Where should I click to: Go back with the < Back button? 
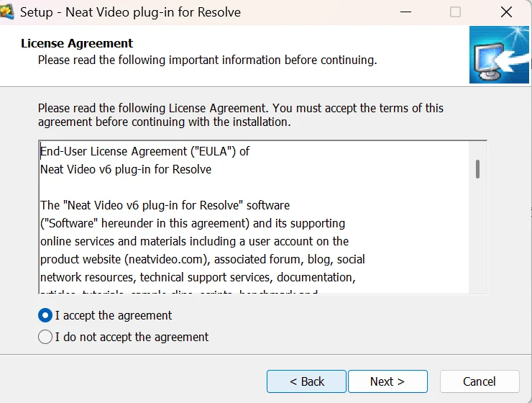[306, 381]
